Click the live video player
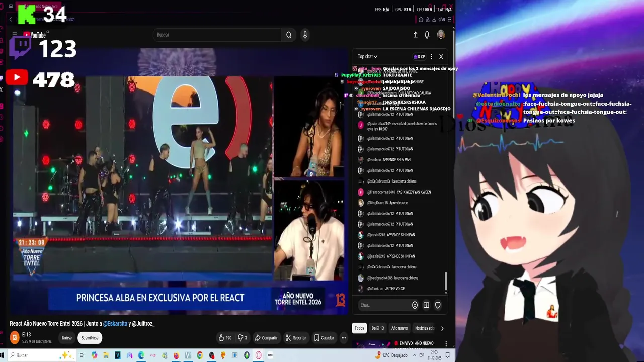The image size is (644, 362). 179,181
